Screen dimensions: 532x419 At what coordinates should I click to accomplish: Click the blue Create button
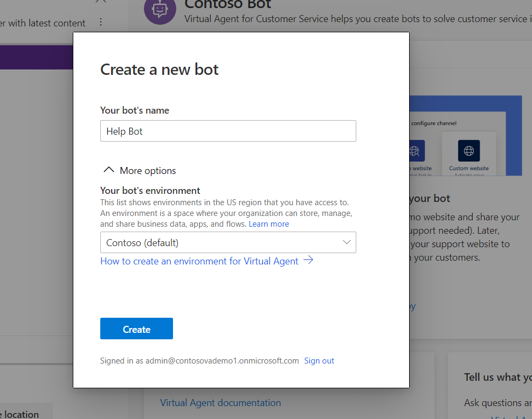136,329
